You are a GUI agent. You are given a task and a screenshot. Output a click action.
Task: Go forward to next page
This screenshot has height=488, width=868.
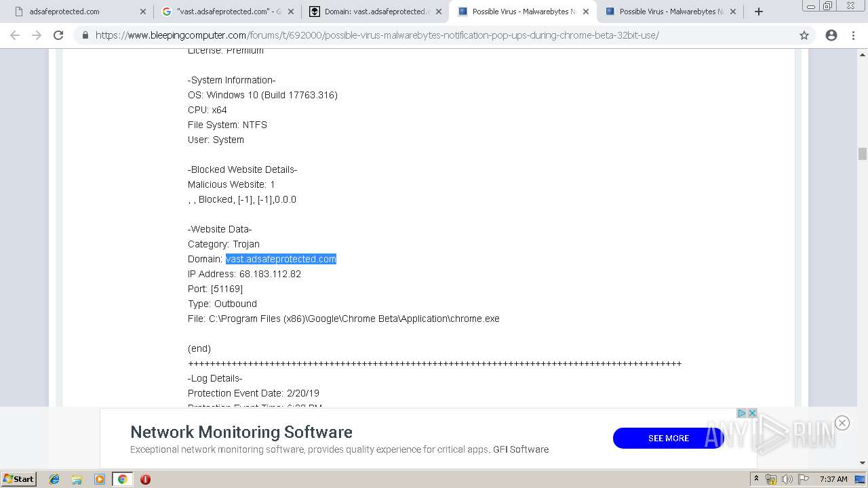[x=37, y=35]
